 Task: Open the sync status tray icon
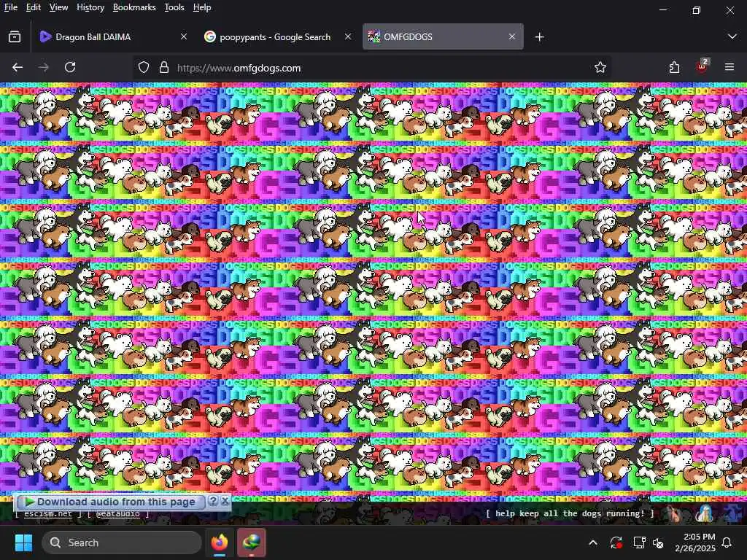pos(616,542)
